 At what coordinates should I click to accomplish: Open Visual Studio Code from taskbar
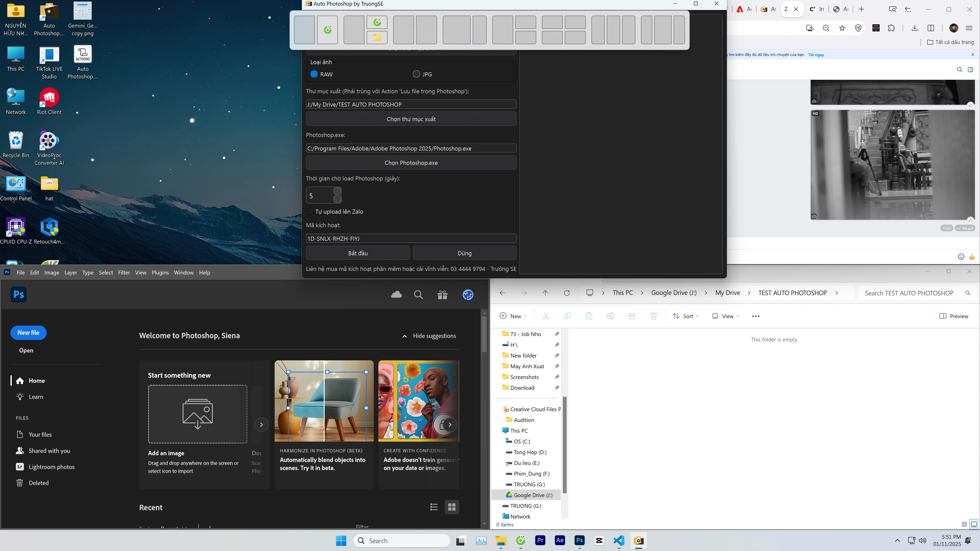click(619, 540)
